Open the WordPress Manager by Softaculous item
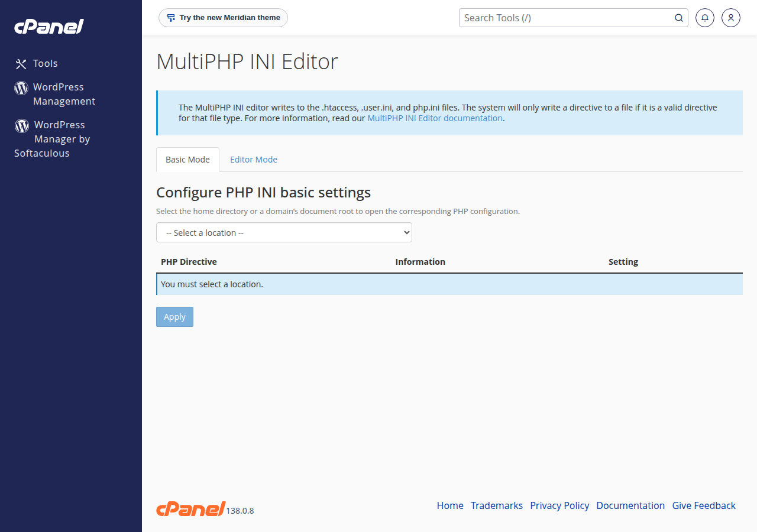757x532 pixels. (x=52, y=139)
